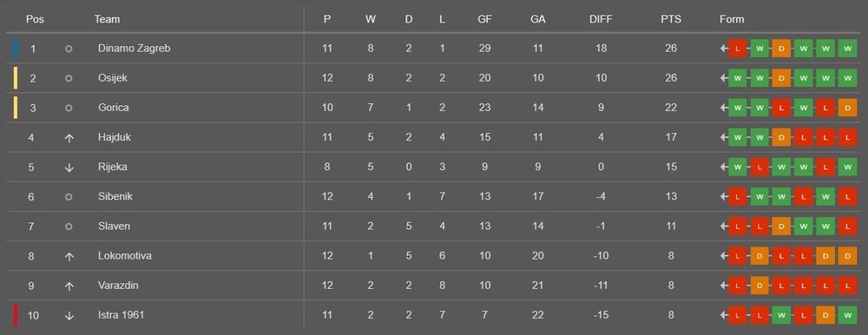The image size is (868, 335).
Task: Click Istra 1961's final green W form box
Action: point(847,316)
